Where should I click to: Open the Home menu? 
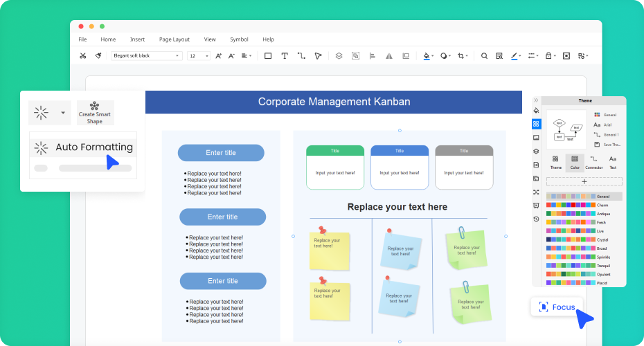point(108,39)
